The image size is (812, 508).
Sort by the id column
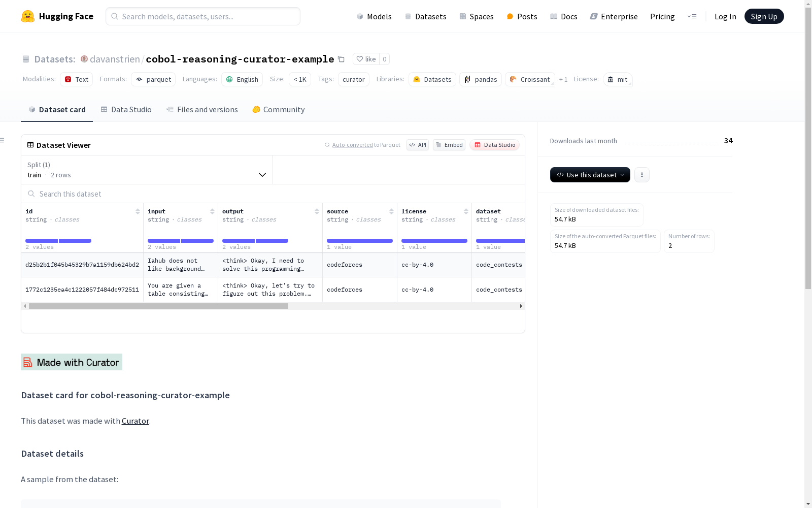click(x=138, y=211)
